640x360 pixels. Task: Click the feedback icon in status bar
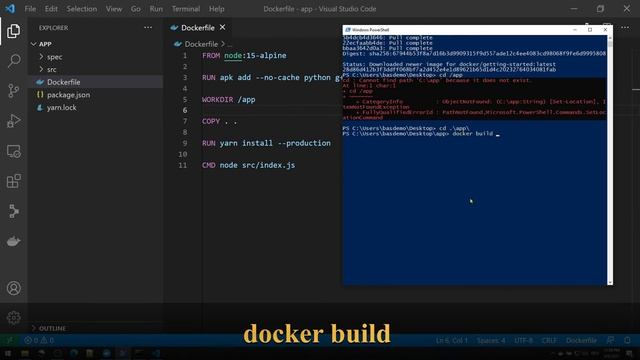pos(610,340)
